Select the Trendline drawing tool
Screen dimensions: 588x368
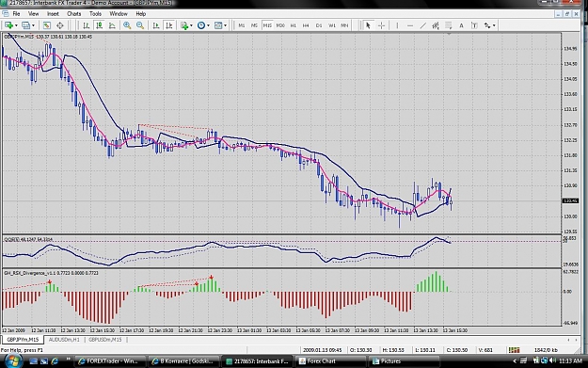(x=423, y=25)
